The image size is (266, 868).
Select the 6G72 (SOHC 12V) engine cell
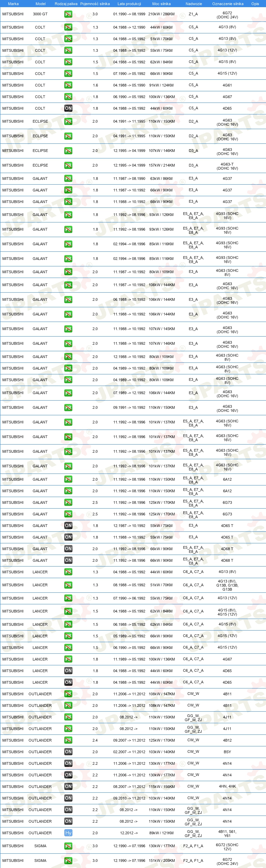click(227, 847)
